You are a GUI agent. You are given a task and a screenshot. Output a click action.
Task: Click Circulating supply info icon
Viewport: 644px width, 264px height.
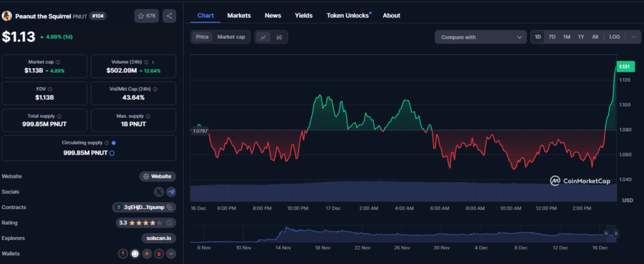[x=106, y=143]
